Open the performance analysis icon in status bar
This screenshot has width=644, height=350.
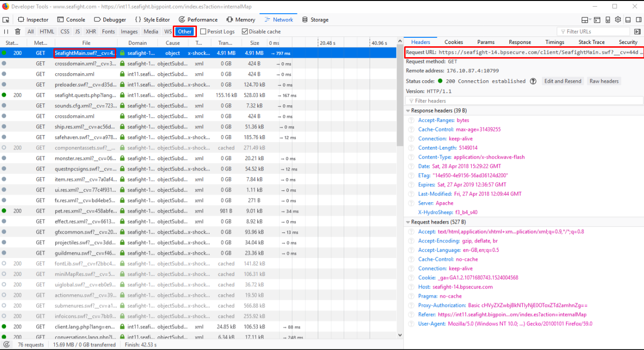coord(6,345)
